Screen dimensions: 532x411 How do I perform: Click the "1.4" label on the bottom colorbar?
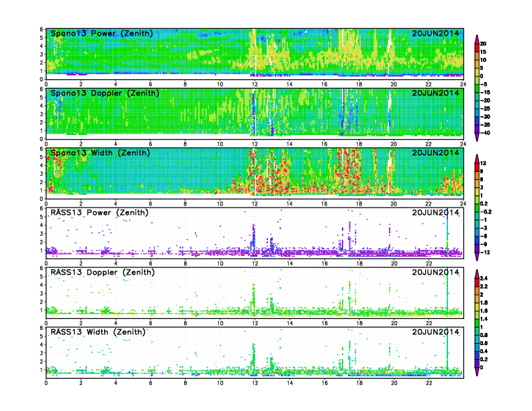[x=484, y=319]
